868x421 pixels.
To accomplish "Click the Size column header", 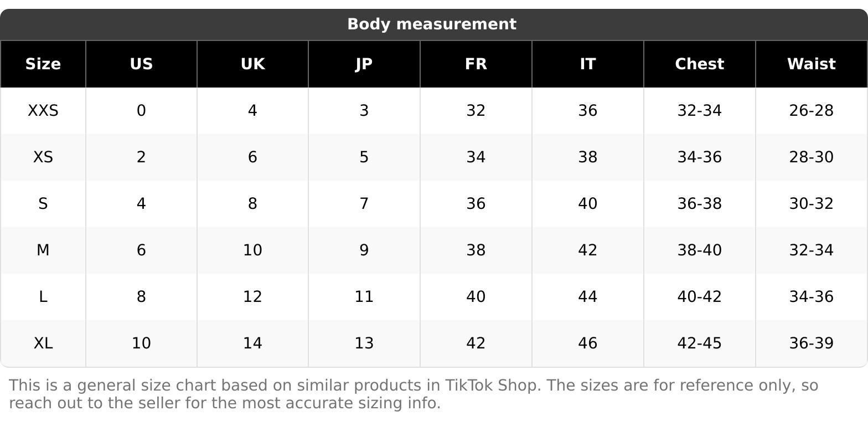I will (43, 64).
